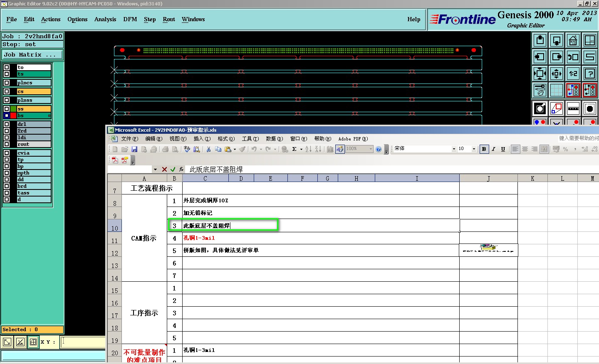Open the Rout menu in Genesis
Image resolution: width=599 pixels, height=364 pixels.
click(x=169, y=20)
